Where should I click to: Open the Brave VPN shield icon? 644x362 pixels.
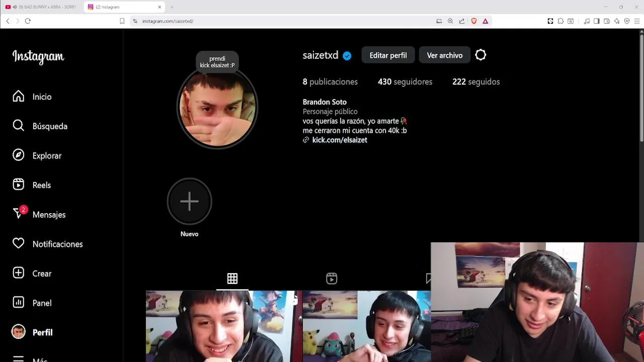(627, 21)
